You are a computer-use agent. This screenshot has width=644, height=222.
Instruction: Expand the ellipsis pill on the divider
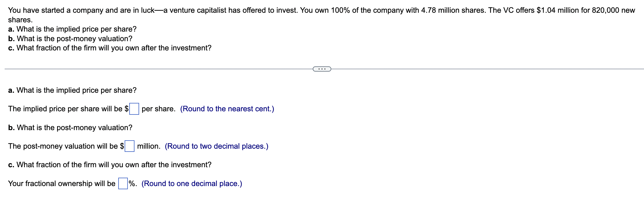tap(322, 69)
